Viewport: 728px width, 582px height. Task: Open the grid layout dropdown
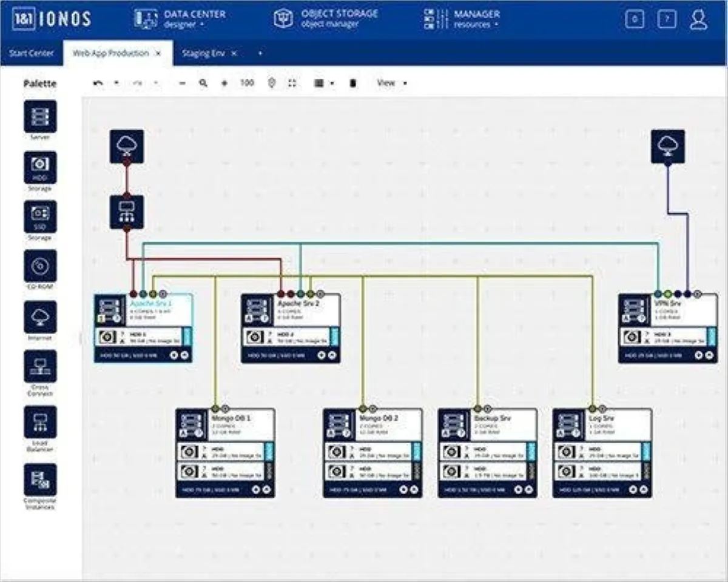[x=324, y=83]
